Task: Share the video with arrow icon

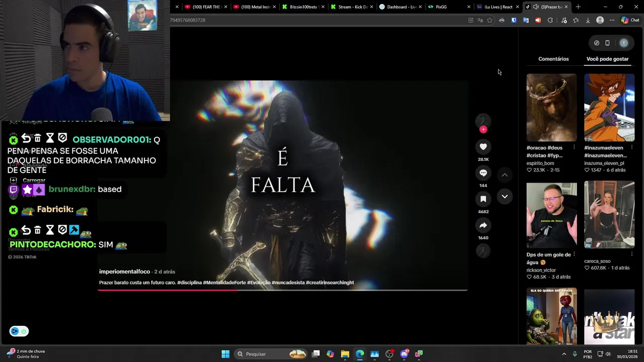Action: pyautogui.click(x=483, y=225)
